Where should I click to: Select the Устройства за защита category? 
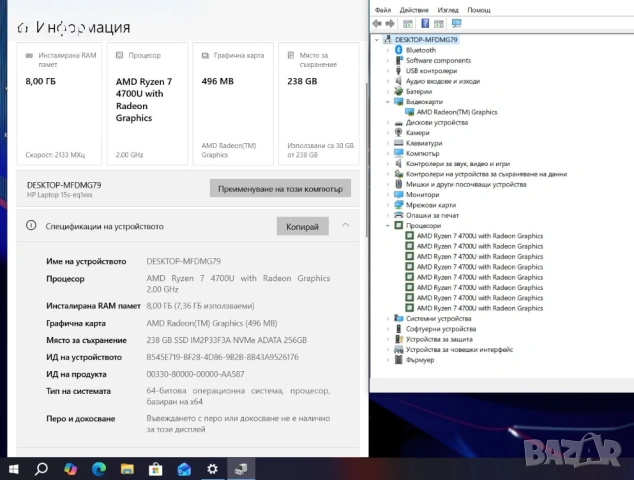(x=439, y=339)
